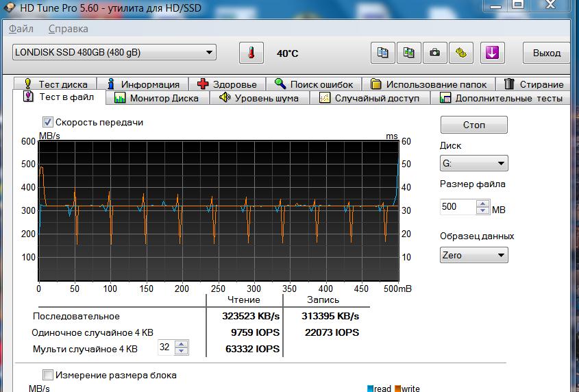
Task: Open the Диск G: dropdown
Action: [473, 163]
